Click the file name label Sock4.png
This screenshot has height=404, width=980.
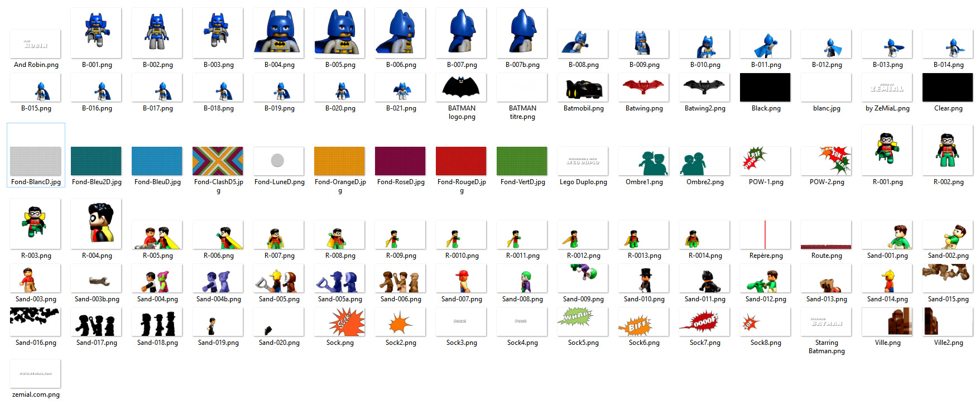click(x=522, y=343)
